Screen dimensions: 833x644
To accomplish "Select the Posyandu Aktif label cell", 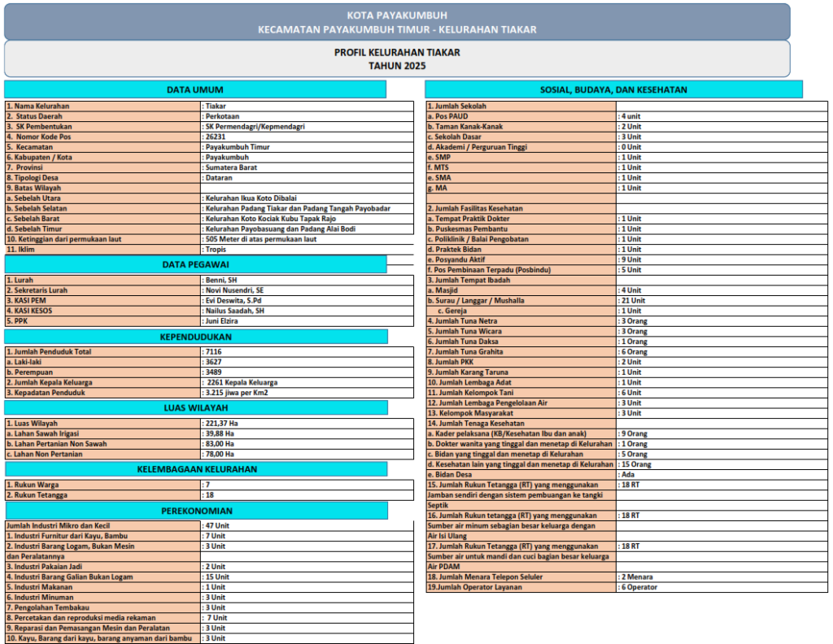I will coord(521,259).
